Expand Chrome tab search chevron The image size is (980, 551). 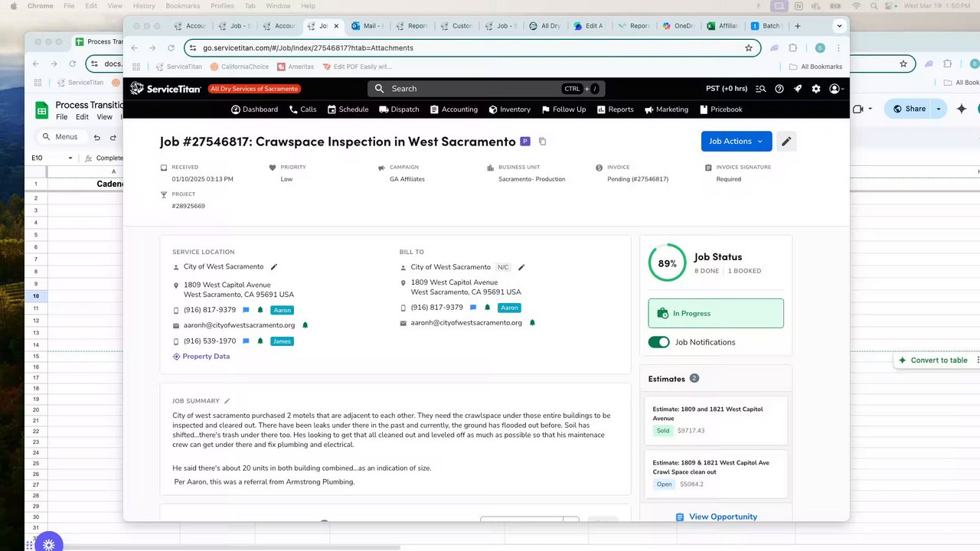click(x=840, y=26)
